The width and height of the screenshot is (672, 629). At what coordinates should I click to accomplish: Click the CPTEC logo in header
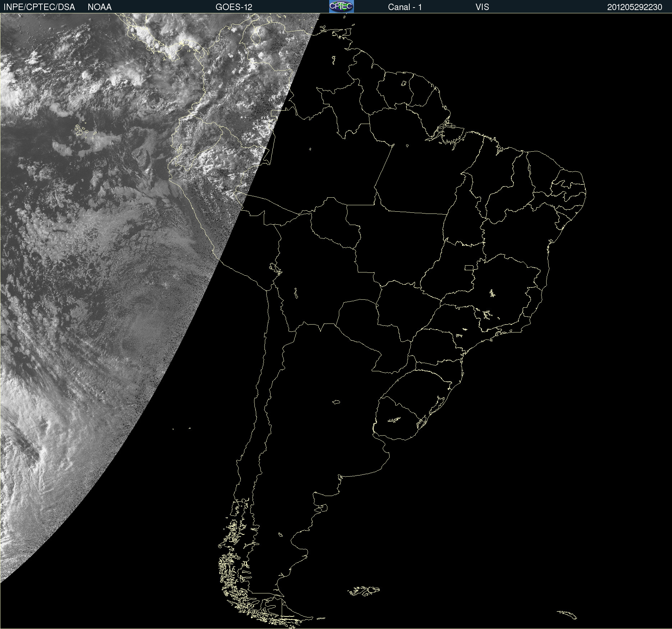click(341, 6)
